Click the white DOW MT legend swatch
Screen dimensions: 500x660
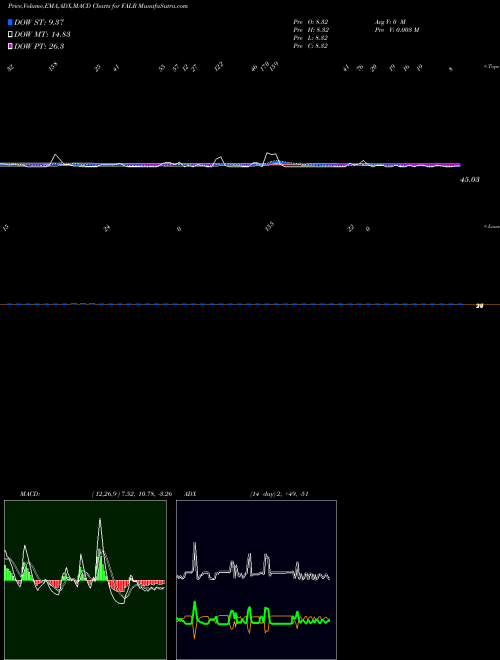click(10, 35)
